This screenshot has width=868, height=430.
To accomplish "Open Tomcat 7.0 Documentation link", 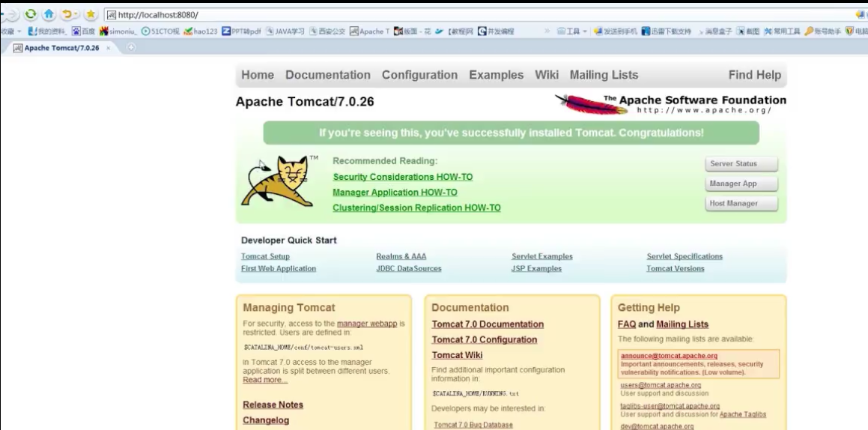I will [488, 324].
